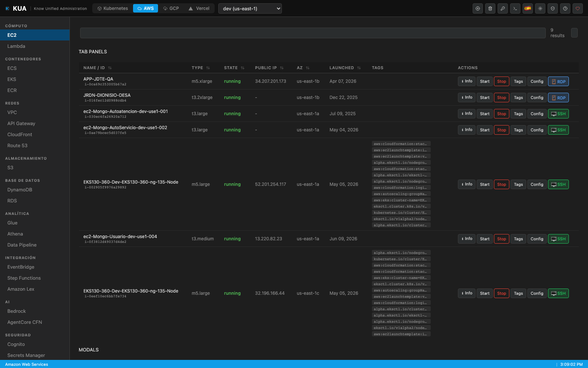Stop ec2-Mongo-AutoServicio-dev-use1-002 instance

coord(502,130)
